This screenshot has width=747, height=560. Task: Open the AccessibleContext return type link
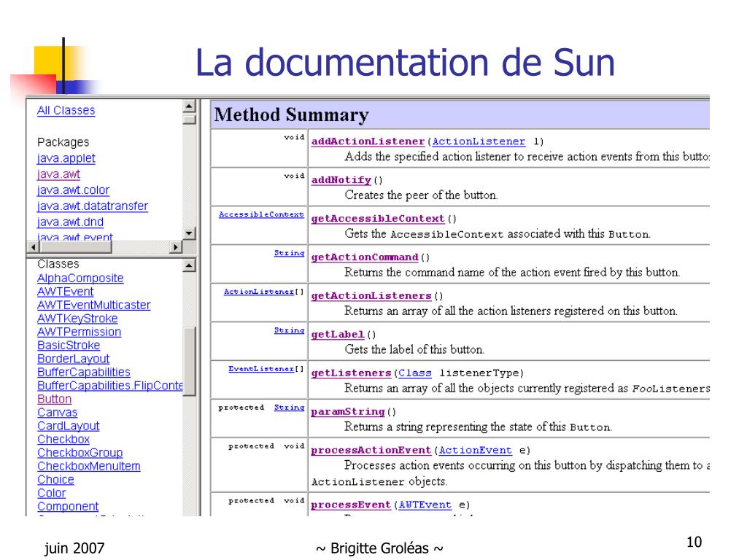tap(261, 215)
